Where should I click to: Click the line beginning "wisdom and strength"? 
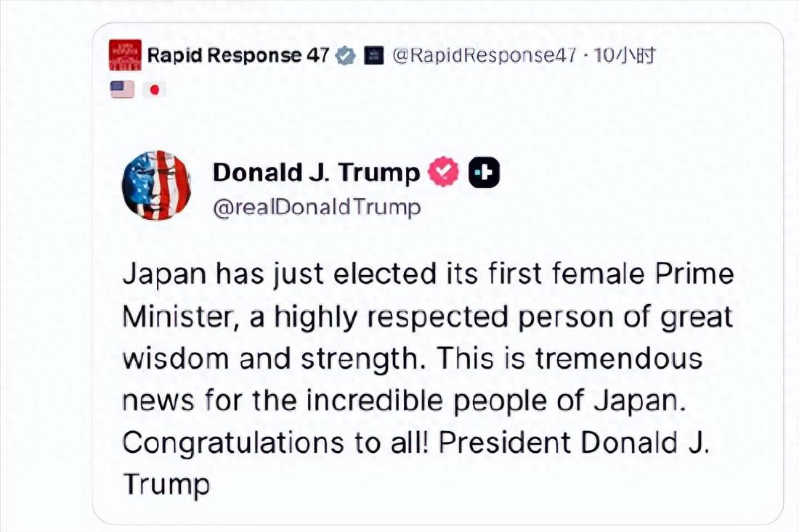click(412, 359)
